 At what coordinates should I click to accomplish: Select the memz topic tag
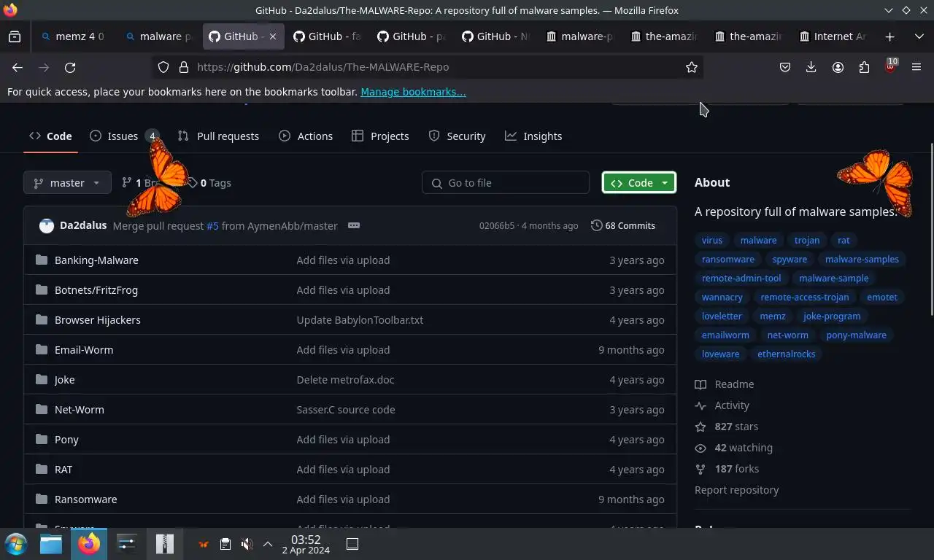(773, 316)
